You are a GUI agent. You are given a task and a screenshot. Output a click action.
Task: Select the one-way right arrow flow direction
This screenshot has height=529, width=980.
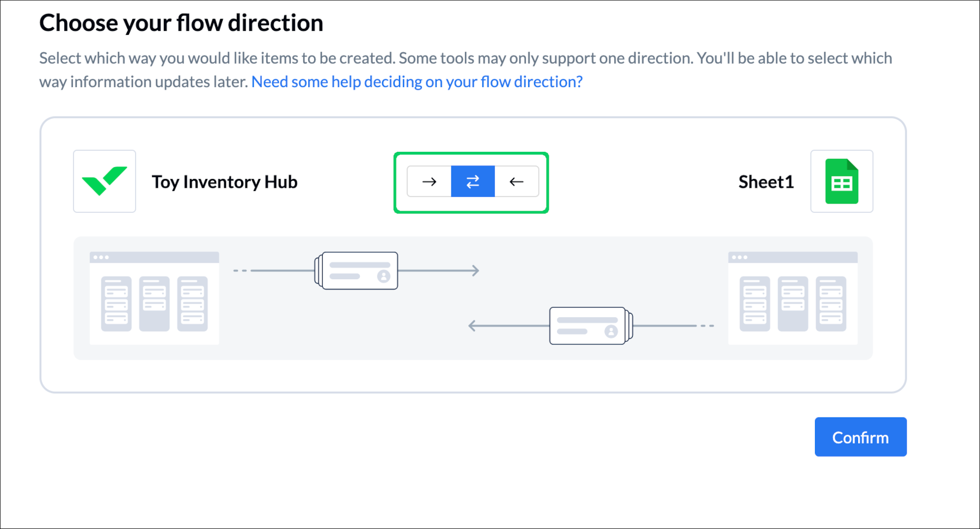pos(429,181)
